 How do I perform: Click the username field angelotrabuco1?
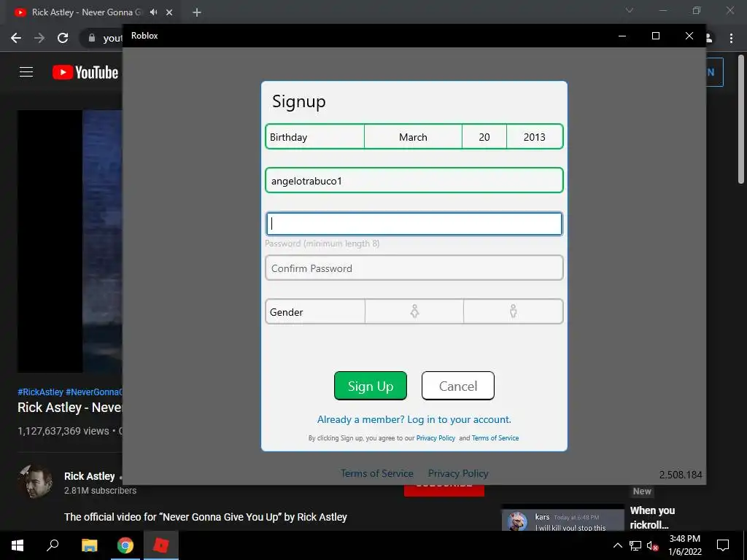[414, 181]
